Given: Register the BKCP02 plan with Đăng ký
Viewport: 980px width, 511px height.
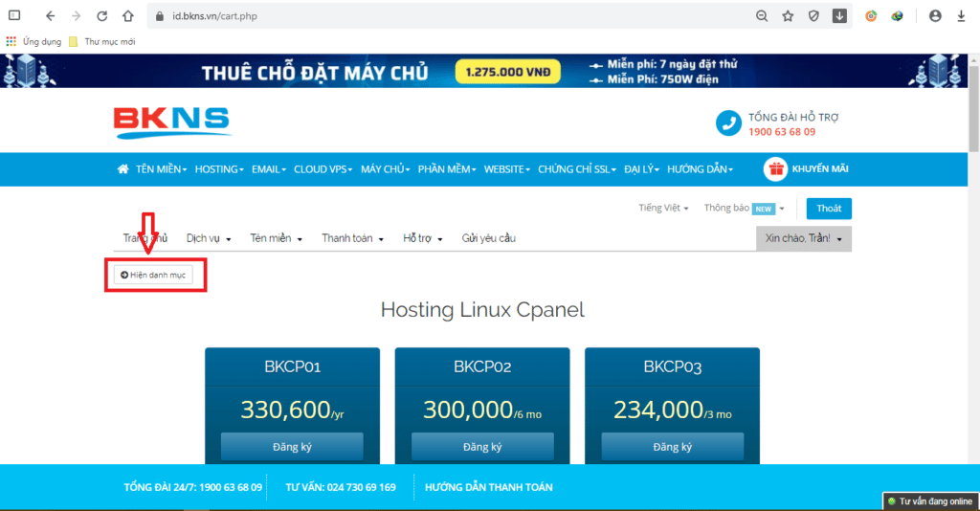Looking at the screenshot, I should click(482, 447).
